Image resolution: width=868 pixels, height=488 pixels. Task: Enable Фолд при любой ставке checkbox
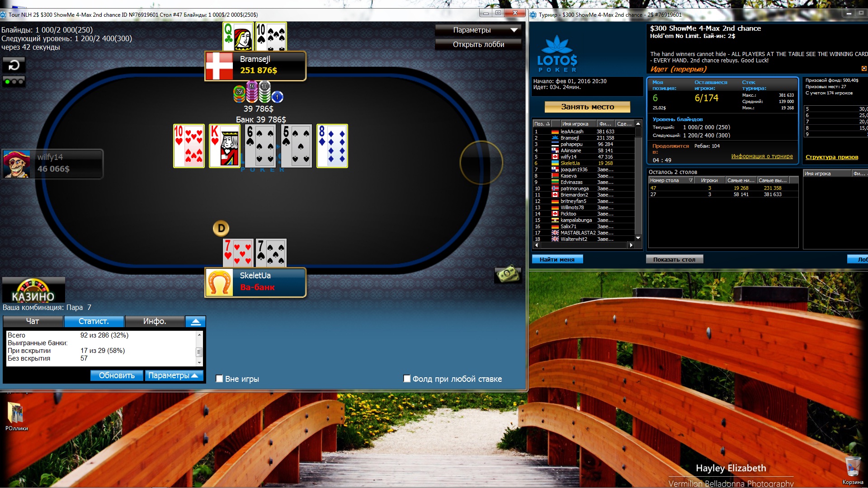click(407, 379)
